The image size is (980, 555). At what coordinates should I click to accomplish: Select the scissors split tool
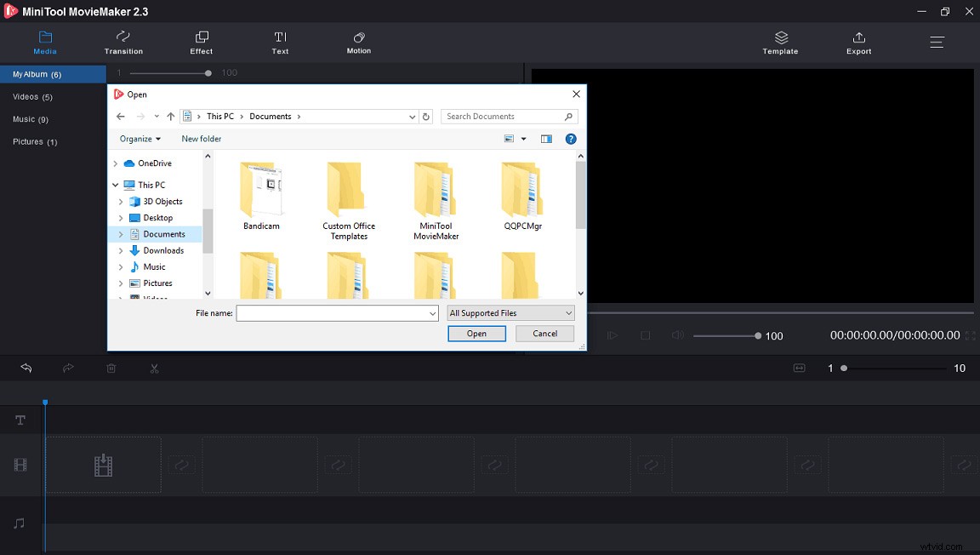click(154, 369)
